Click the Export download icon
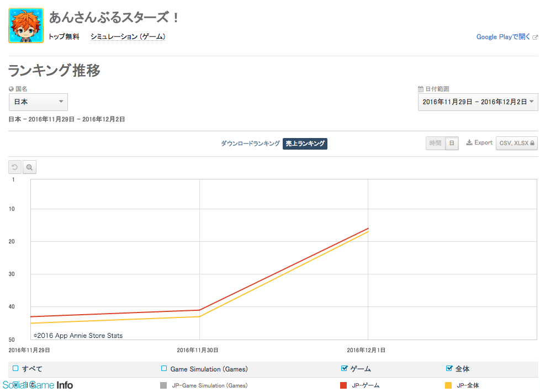540x392 pixels. (x=469, y=142)
